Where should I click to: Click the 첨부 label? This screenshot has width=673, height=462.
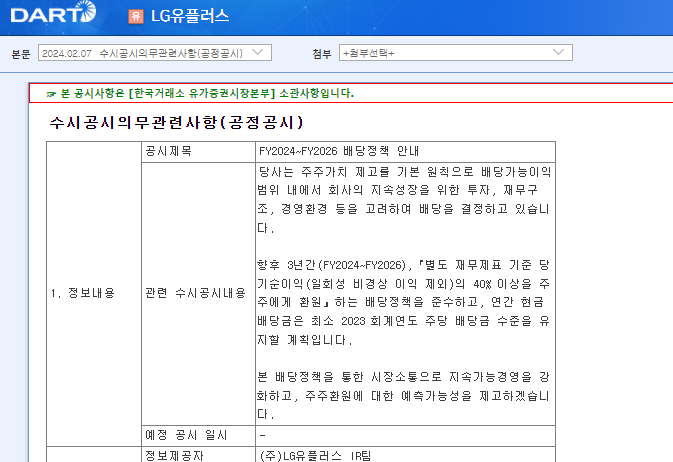point(322,54)
